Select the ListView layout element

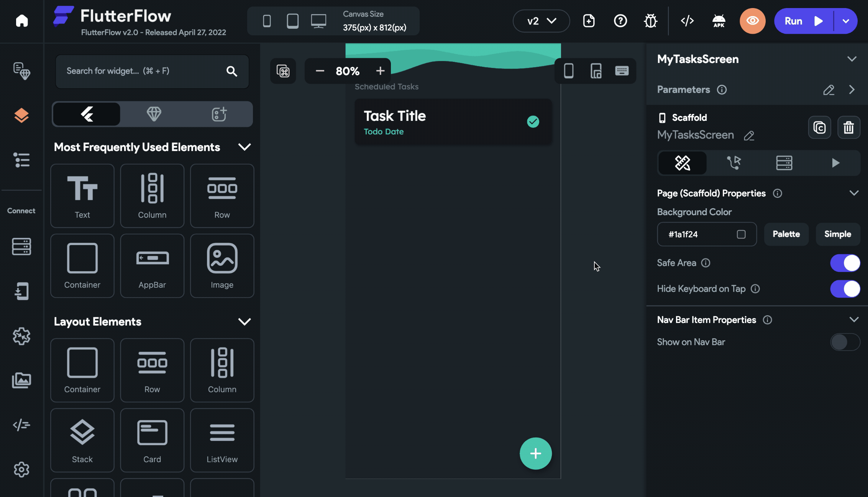[222, 440]
